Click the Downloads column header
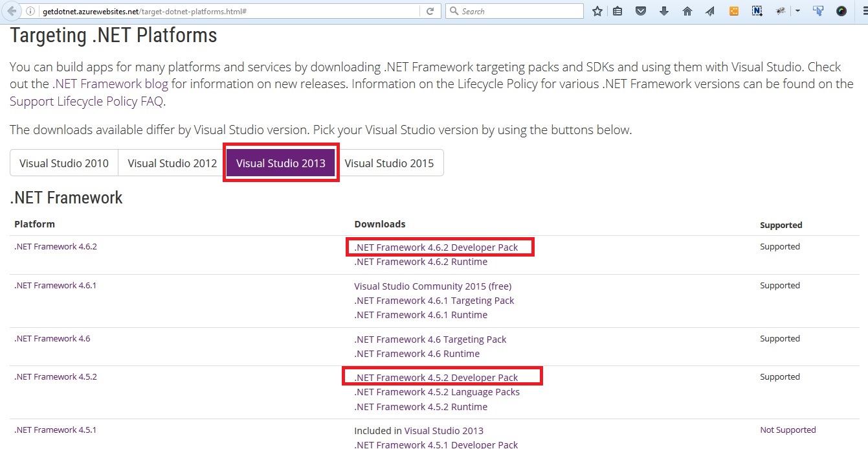 [380, 224]
